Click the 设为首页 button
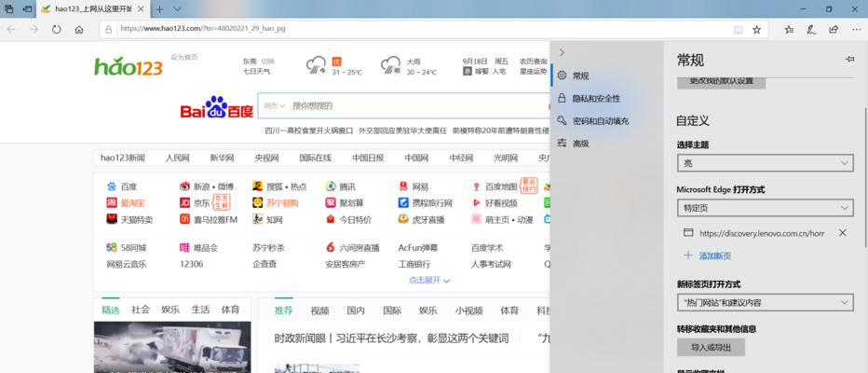 [184, 57]
